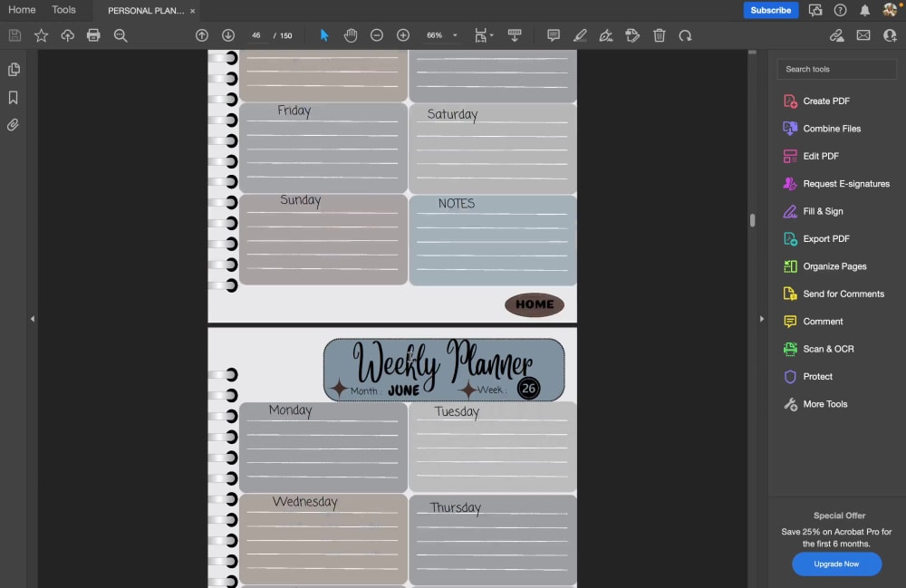Share a link to file icon
Viewport: 906px width, 588px height.
[836, 36]
